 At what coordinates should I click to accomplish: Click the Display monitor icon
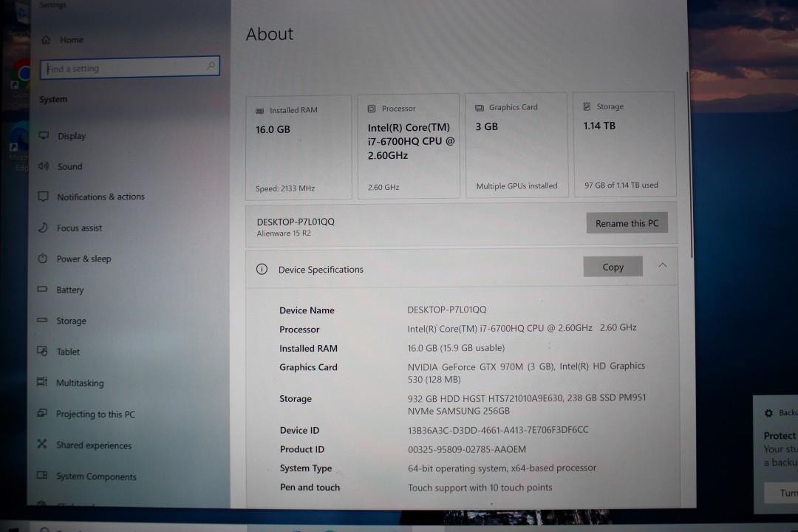coord(44,135)
